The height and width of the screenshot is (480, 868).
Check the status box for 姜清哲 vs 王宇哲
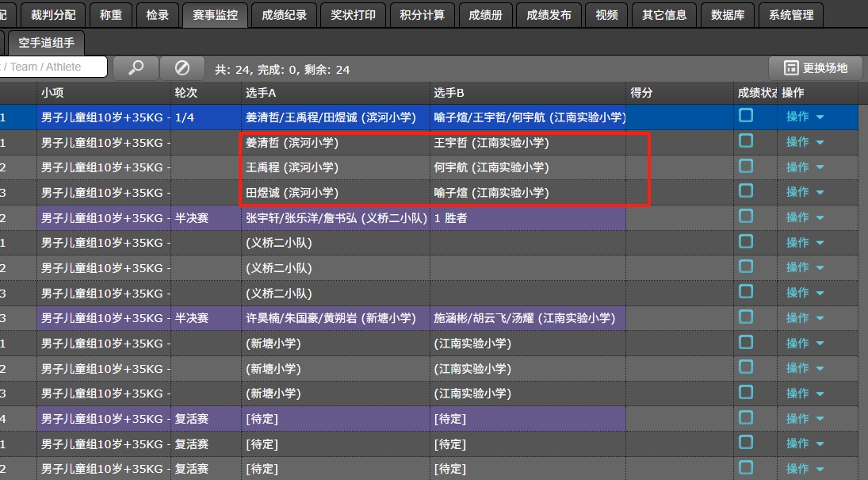point(746,141)
